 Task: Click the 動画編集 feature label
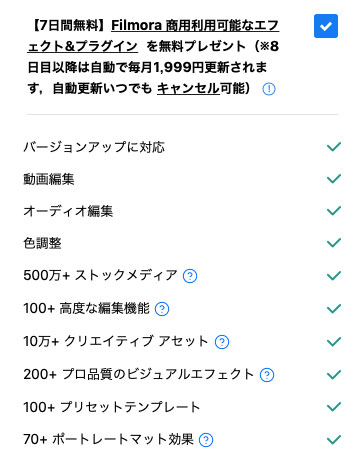(49, 179)
